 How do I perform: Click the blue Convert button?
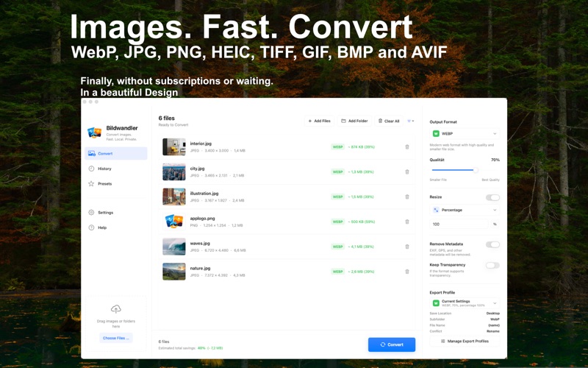pyautogui.click(x=392, y=344)
